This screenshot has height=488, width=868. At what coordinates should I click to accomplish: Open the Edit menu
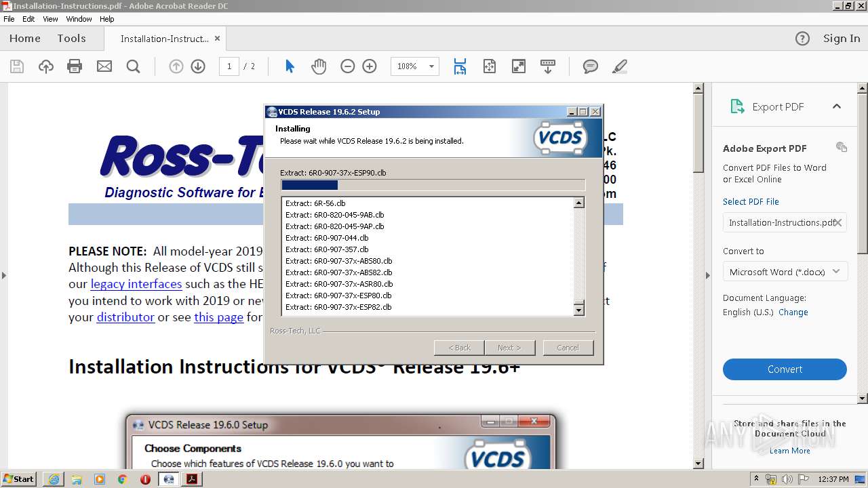[x=28, y=19]
